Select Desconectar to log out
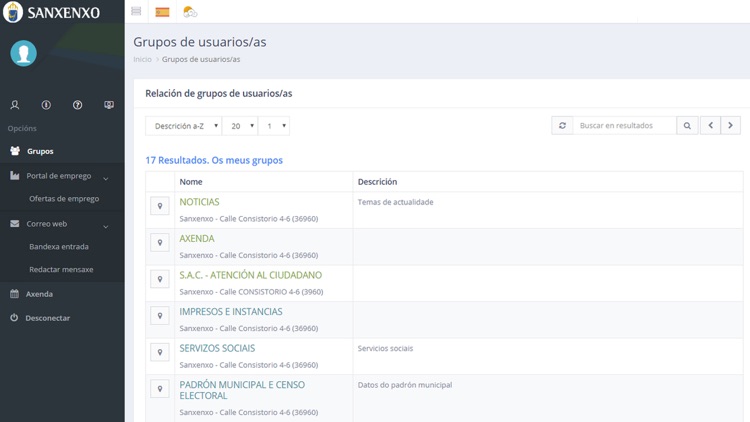The image size is (750, 422). [x=48, y=318]
